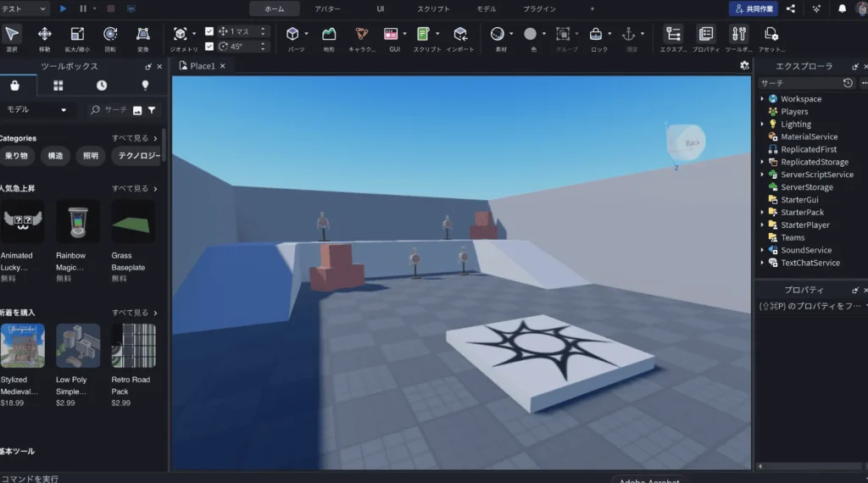Screen dimensions: 868x483
Task: Select the 構造 category chip
Action: 55,156
